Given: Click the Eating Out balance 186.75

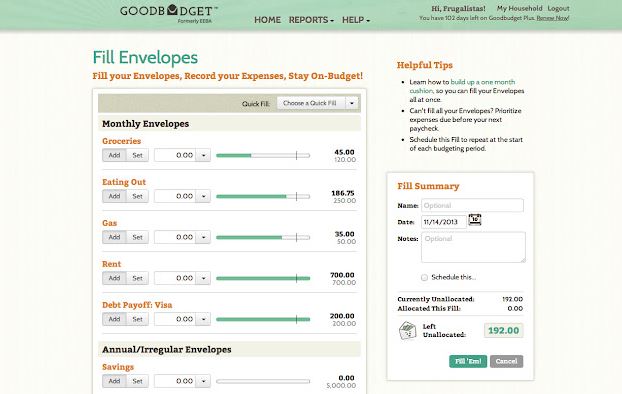Looking at the screenshot, I should click(343, 193).
